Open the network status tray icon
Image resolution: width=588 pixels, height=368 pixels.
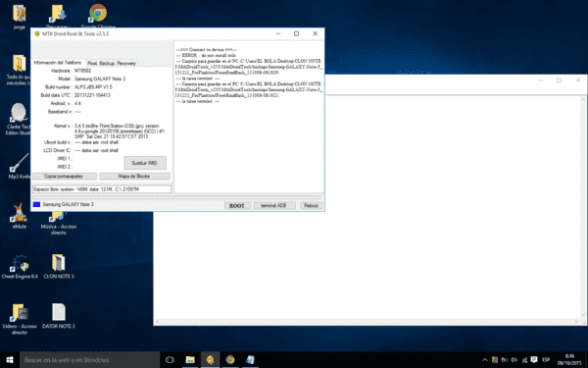coord(524,360)
